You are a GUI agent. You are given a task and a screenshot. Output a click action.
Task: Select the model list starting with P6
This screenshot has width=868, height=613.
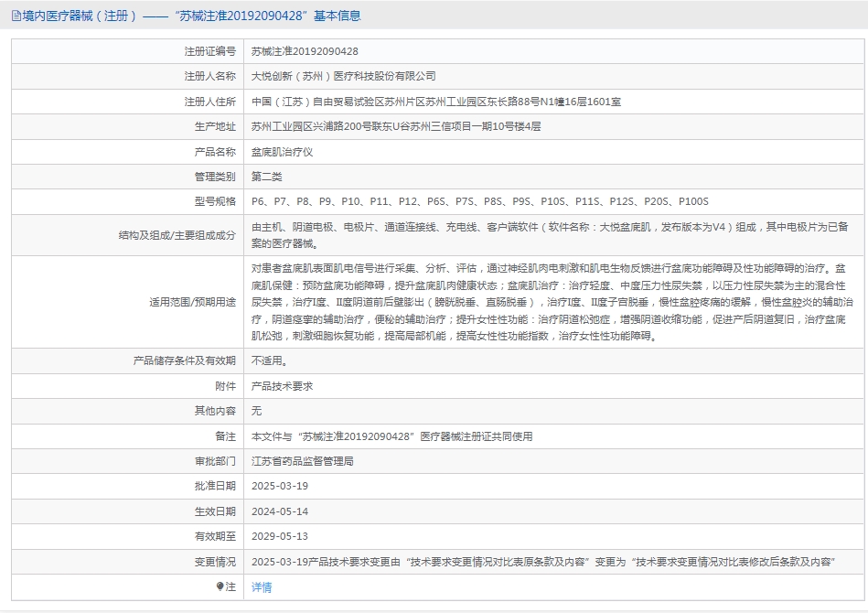pyautogui.click(x=480, y=201)
